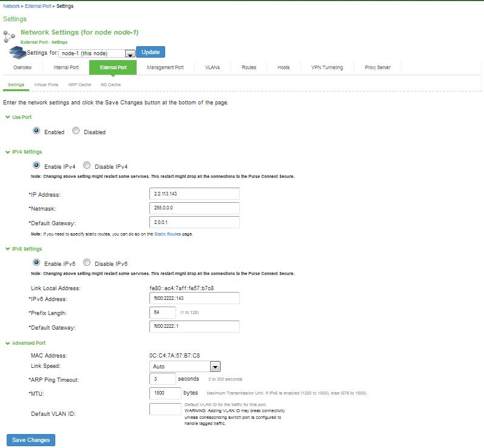Select Disable IPv6 radio option
The width and height of the screenshot is (484, 448).
(x=86, y=263)
